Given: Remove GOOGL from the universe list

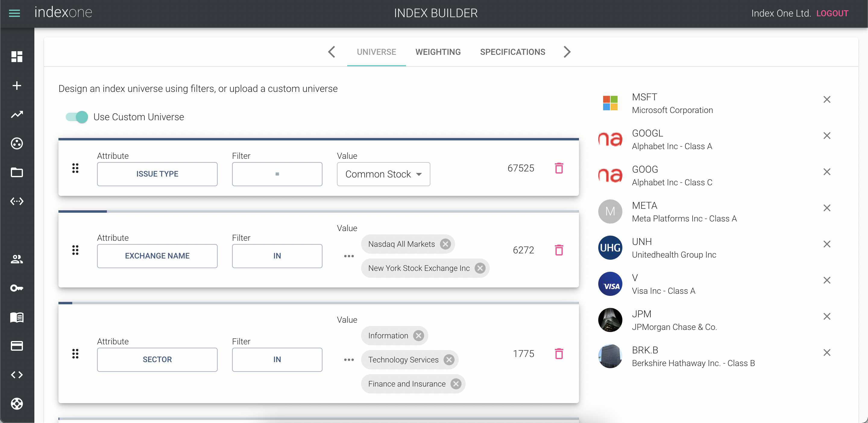Looking at the screenshot, I should (x=827, y=135).
